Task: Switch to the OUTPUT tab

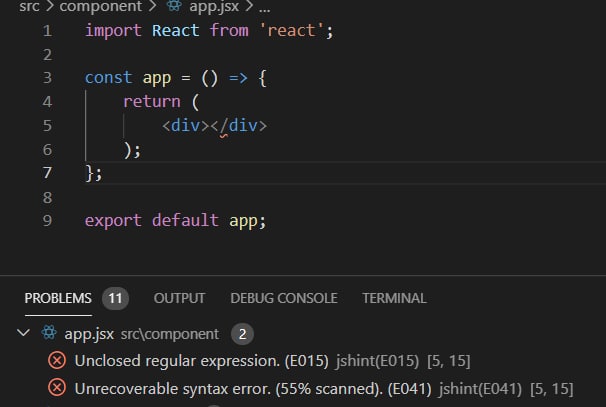Action: tap(179, 298)
